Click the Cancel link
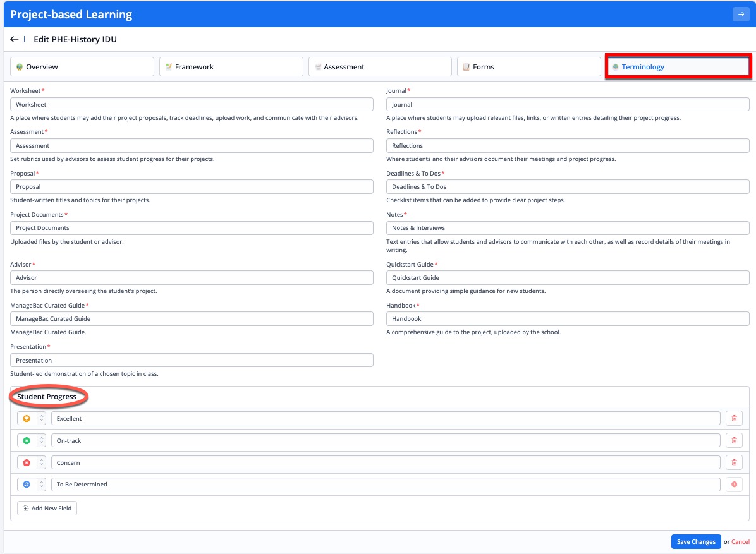 [740, 542]
